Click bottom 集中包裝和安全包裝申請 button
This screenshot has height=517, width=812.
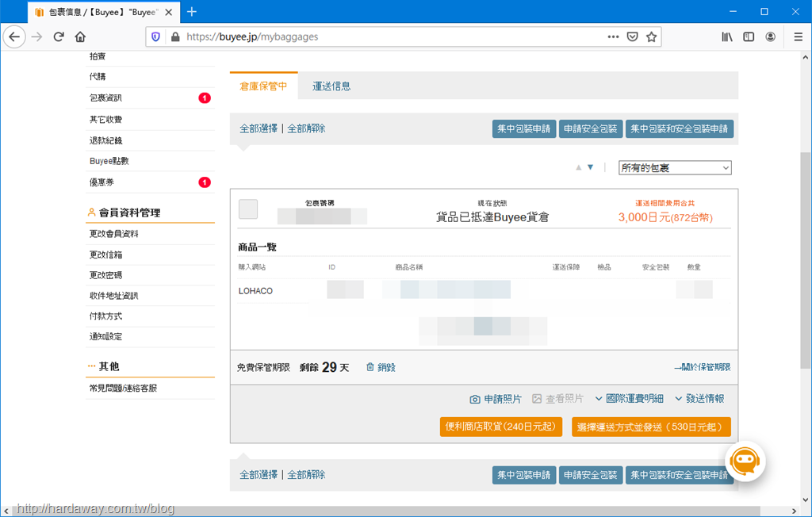point(679,475)
